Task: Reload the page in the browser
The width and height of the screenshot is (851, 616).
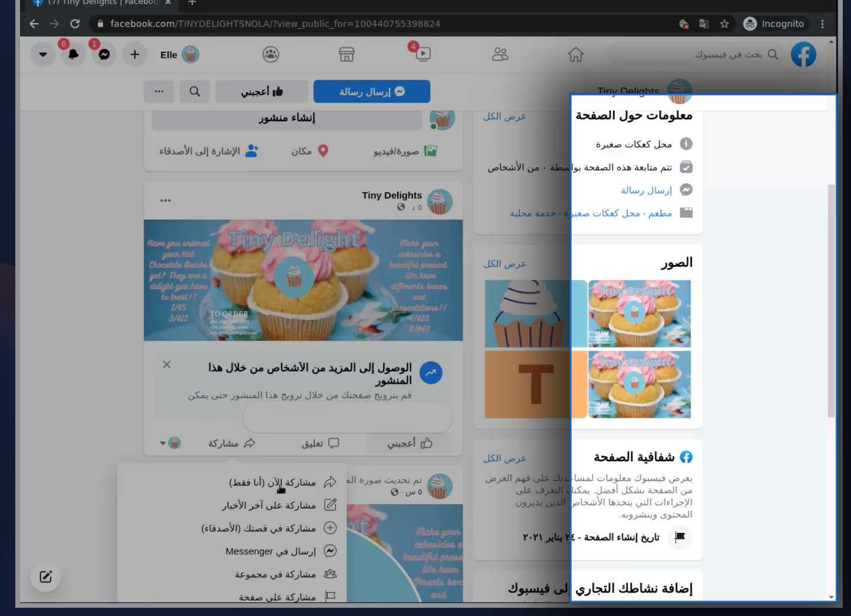Action: pos(75,24)
